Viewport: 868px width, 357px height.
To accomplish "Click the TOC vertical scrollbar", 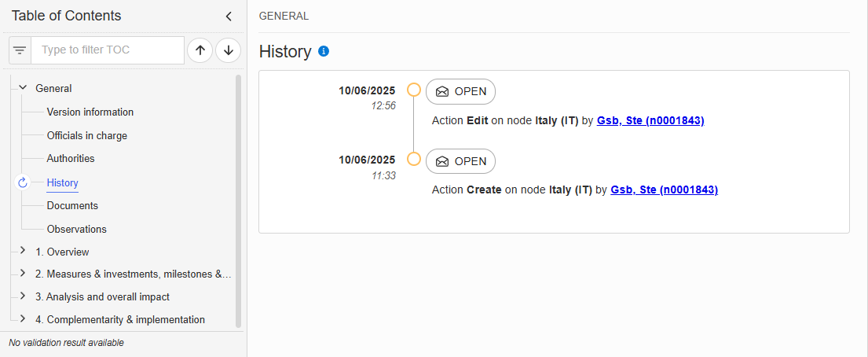I will (x=239, y=201).
